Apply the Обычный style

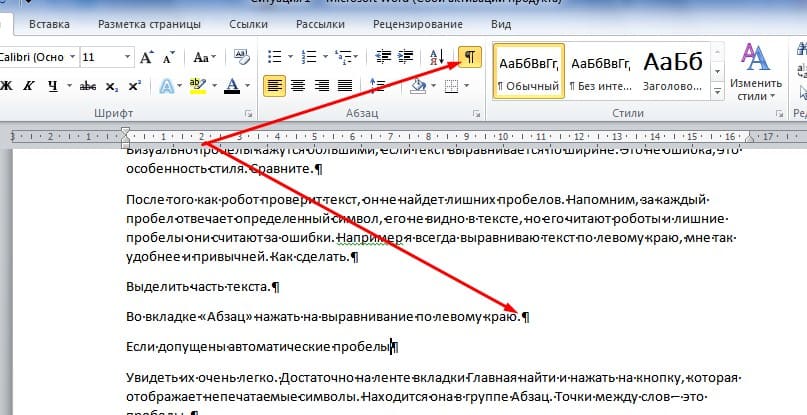click(529, 71)
